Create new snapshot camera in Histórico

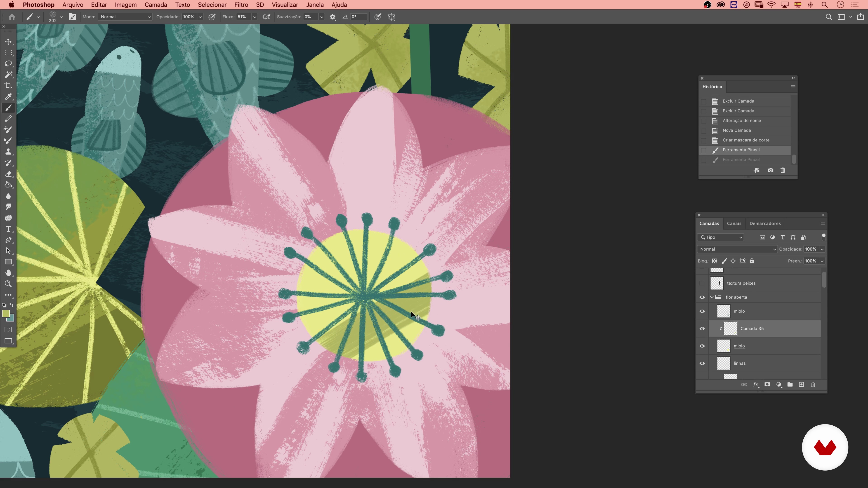(771, 170)
